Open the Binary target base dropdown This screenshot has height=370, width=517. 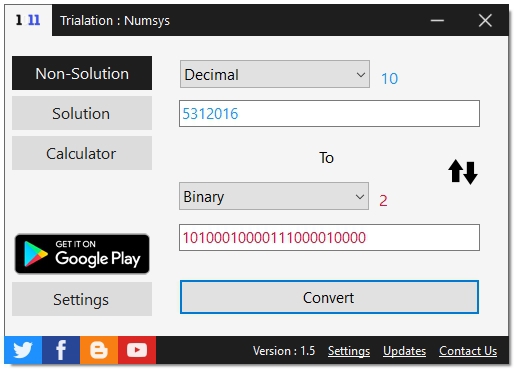[x=274, y=196]
